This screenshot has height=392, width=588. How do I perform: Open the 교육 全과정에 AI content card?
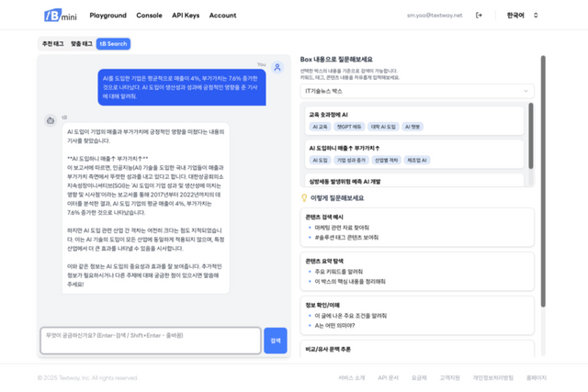pyautogui.click(x=414, y=120)
